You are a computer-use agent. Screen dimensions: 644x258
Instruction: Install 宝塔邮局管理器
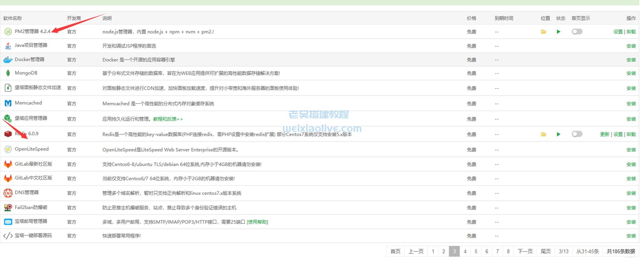(631, 222)
